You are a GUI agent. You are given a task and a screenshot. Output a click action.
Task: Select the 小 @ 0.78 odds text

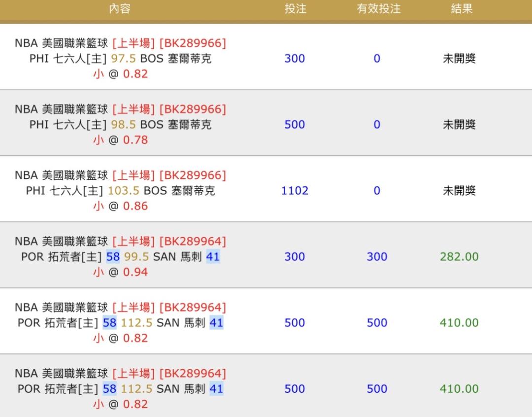[120, 140]
